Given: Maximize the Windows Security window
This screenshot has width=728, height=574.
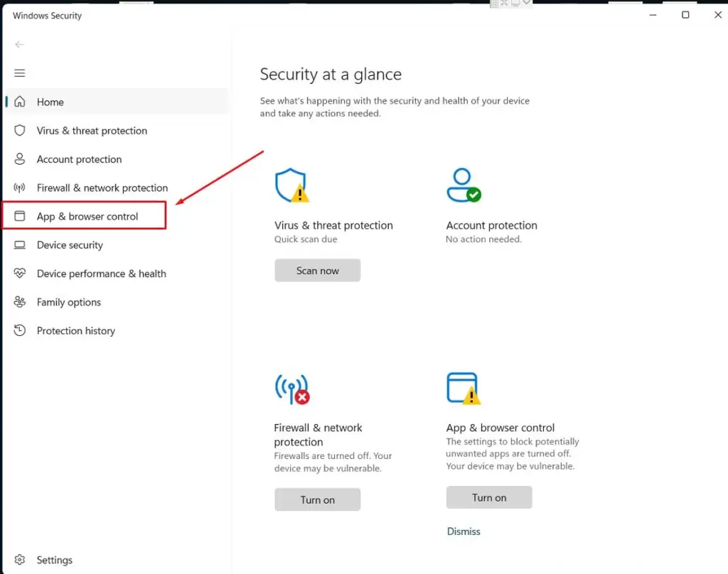Looking at the screenshot, I should pyautogui.click(x=685, y=15).
